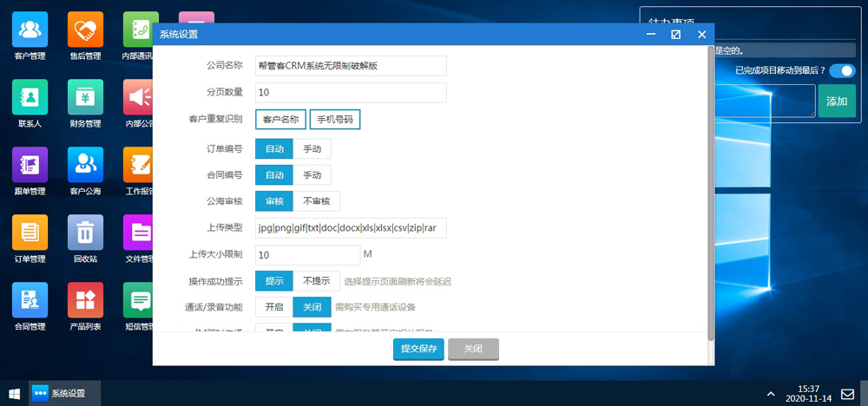Viewport: 868px width, 406px height.
Task: Toggle 已完成项目移动到最后 switch
Action: (x=841, y=71)
